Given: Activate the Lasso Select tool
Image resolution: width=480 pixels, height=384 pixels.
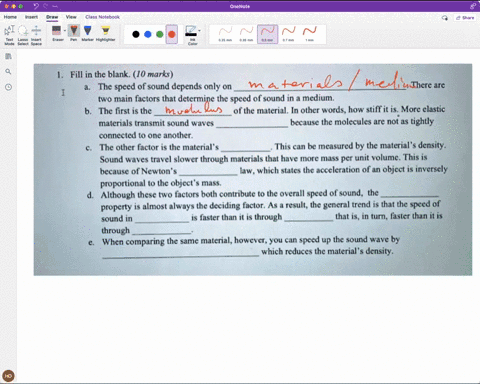Looking at the screenshot, I should click(23, 35).
